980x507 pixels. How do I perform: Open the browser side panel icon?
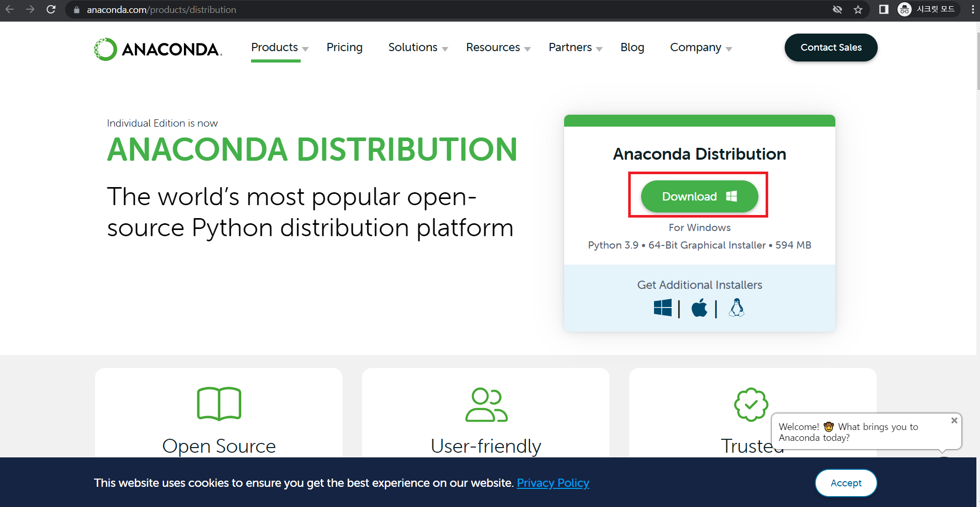tap(884, 9)
